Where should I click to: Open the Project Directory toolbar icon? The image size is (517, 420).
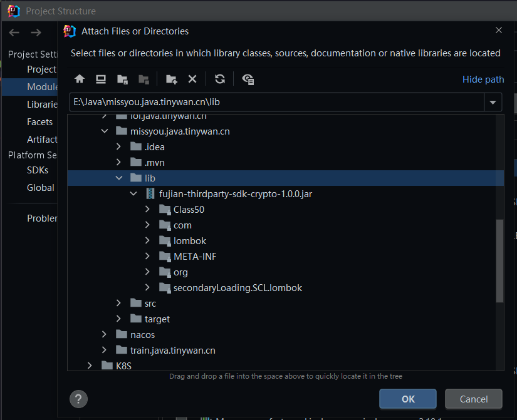click(x=122, y=79)
